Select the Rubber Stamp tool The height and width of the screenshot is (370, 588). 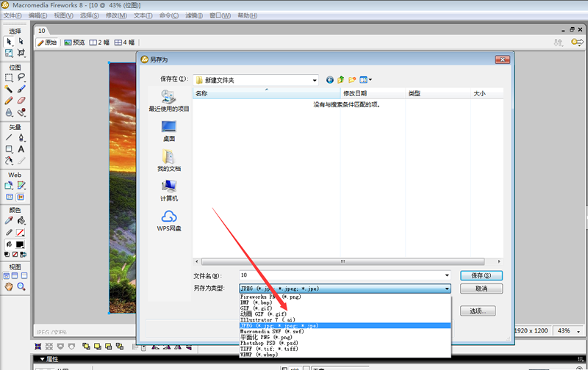(21, 112)
